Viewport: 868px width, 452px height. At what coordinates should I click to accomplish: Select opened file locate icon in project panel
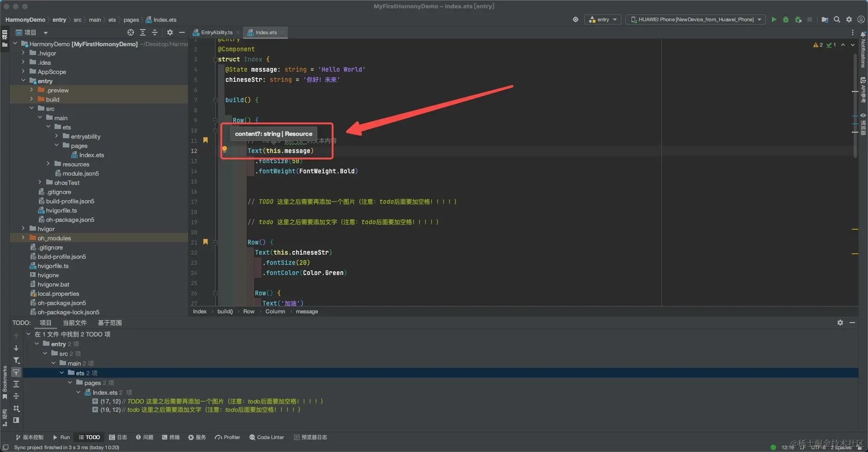tap(131, 32)
